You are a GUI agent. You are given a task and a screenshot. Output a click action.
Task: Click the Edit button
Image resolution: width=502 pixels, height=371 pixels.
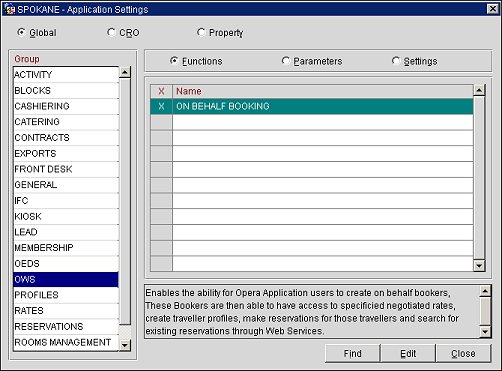pos(408,353)
